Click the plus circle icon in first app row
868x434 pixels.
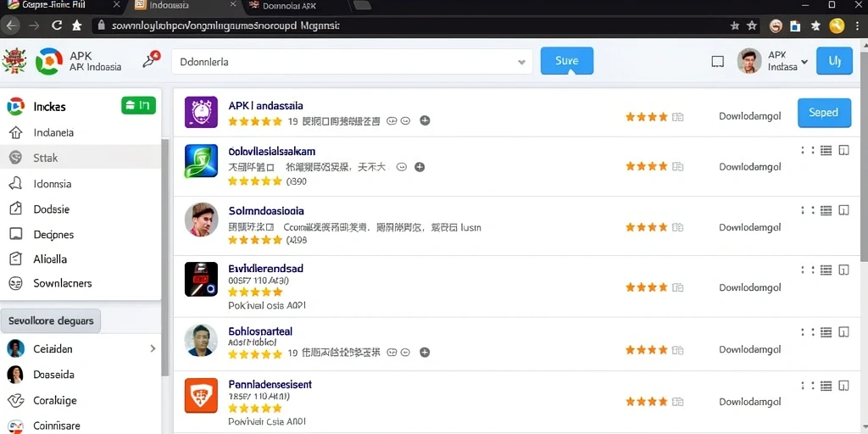click(x=425, y=120)
